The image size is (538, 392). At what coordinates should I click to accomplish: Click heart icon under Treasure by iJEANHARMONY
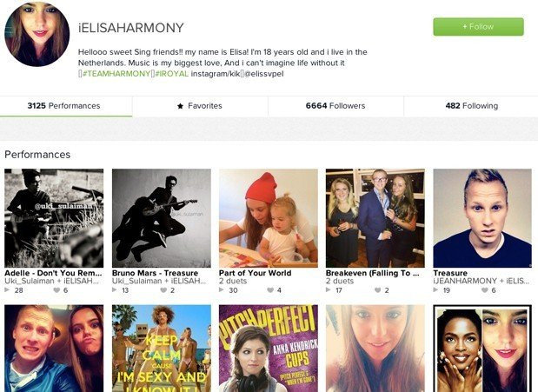[x=484, y=290]
